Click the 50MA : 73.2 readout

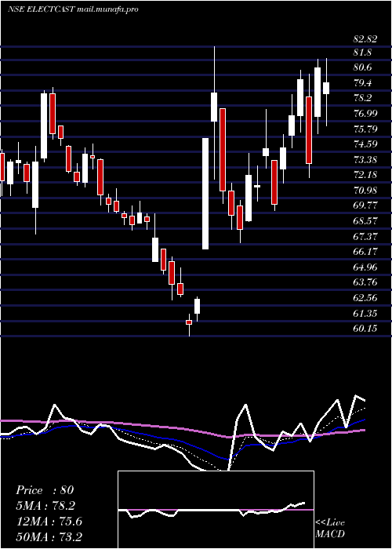click(49, 536)
